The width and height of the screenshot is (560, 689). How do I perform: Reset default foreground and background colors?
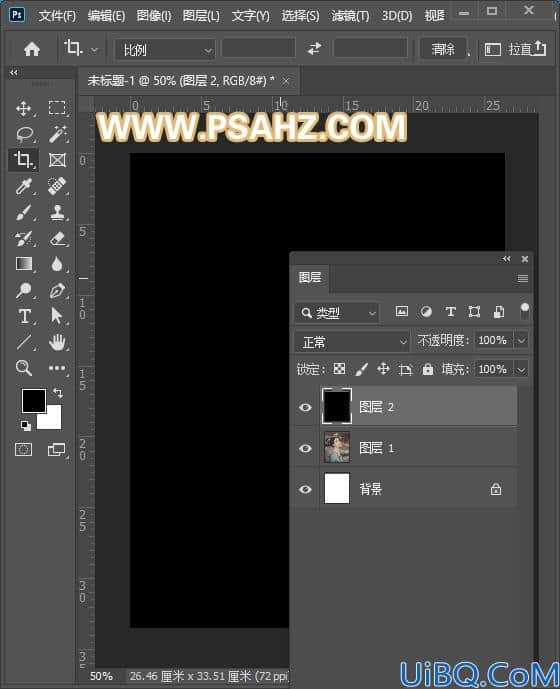[25, 425]
